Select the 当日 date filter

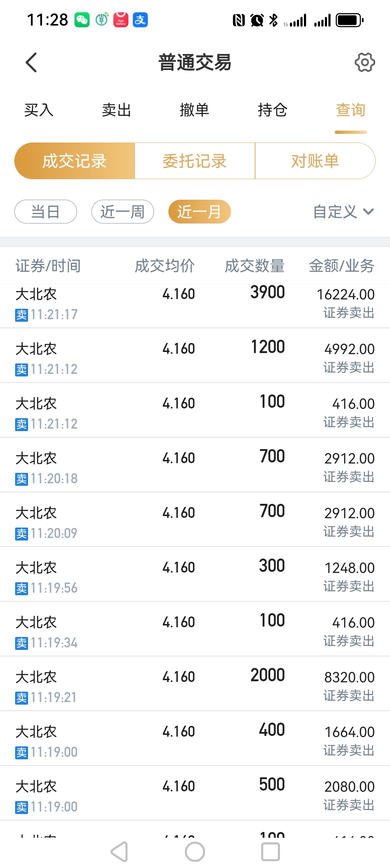pos(46,212)
